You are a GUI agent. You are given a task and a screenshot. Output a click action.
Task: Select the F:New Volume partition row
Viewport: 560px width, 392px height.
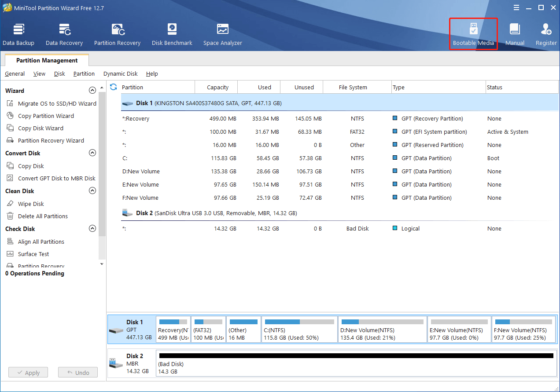[x=339, y=198]
